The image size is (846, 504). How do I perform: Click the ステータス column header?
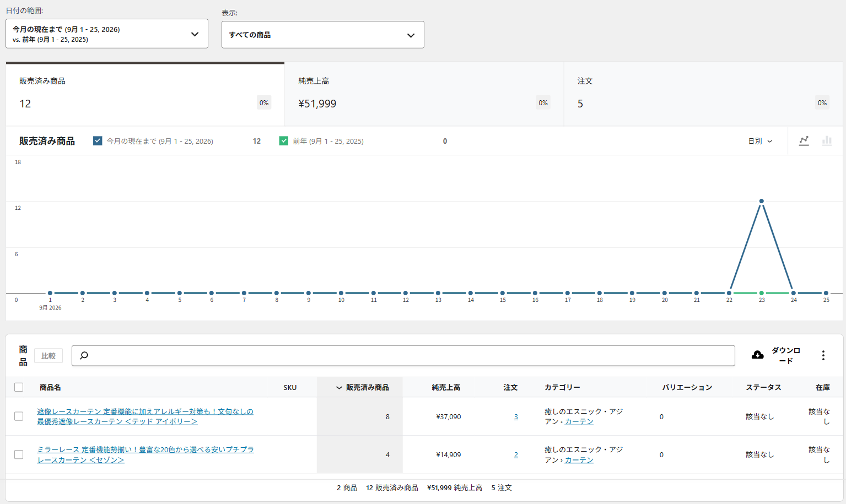point(763,387)
